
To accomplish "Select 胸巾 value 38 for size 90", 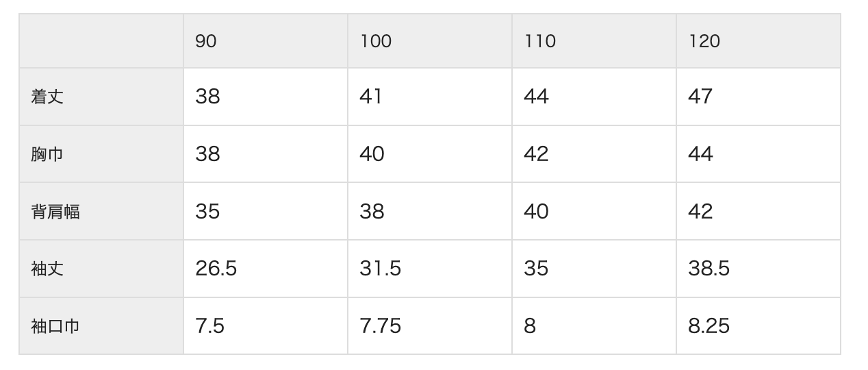I will [207, 154].
